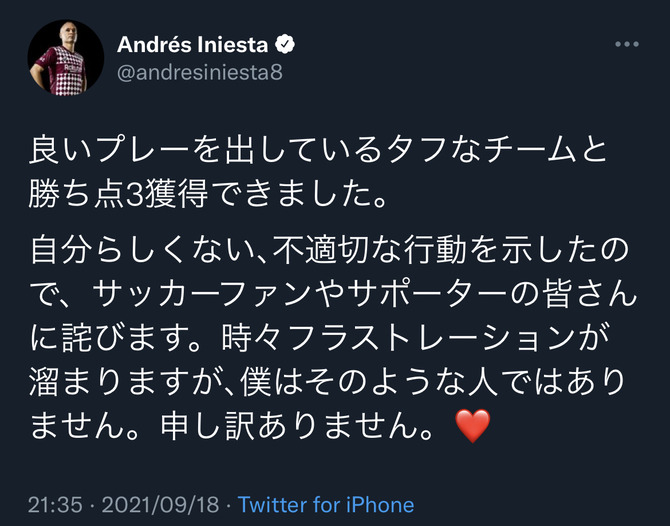This screenshot has height=526, width=670.
Task: Select the word サッカーファン in the tweet
Action: (x=202, y=295)
